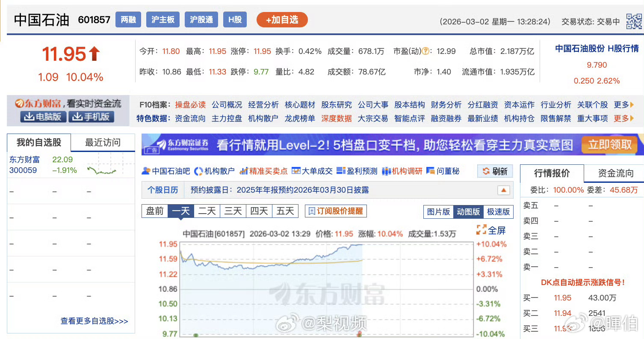Click the 两融 tag button
This screenshot has height=339, width=644.
click(x=128, y=20)
